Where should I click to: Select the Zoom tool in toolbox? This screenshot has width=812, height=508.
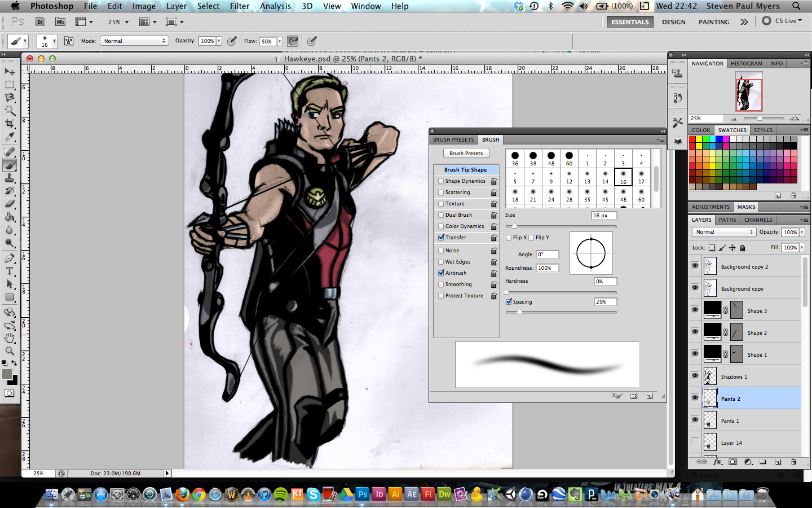pos(10,351)
